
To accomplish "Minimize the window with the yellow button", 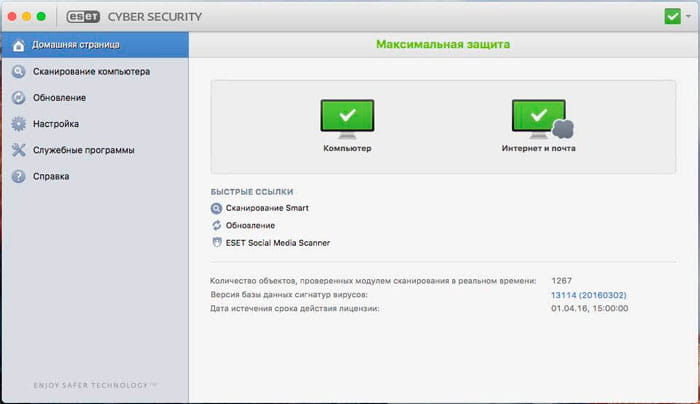I will pos(27,17).
